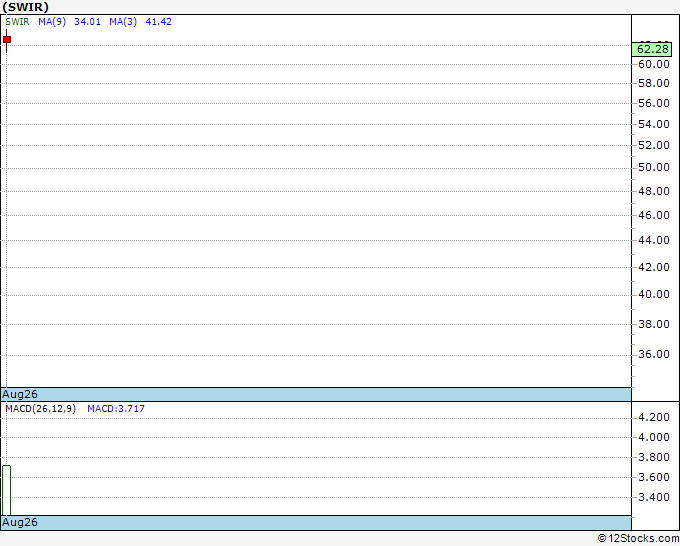This screenshot has width=680, height=546.
Task: Click the 41.42 moving average value
Action: (x=158, y=22)
